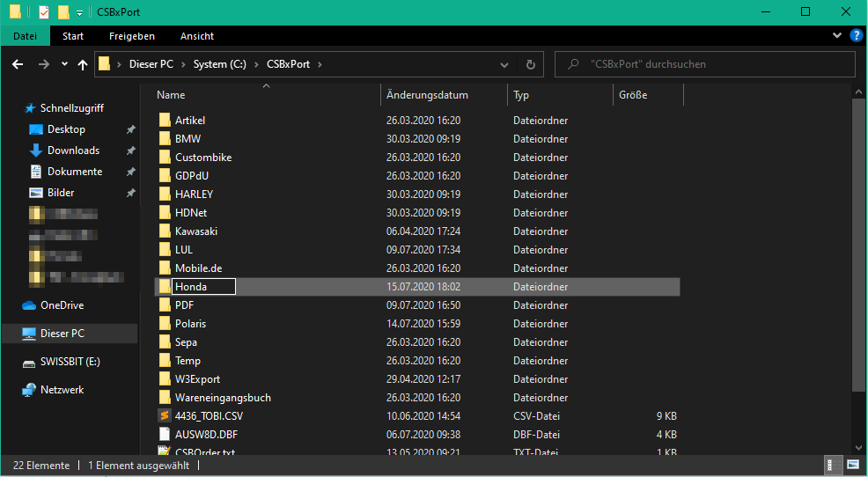Screen dimensions: 868x477
Task: Open SWISSBIT (E:) drive in navigation pane
Action: pyautogui.click(x=70, y=362)
